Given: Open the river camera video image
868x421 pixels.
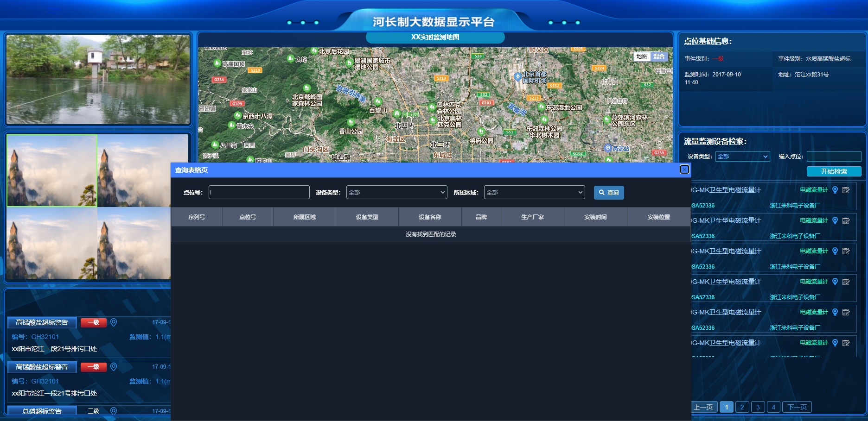Looking at the screenshot, I should [98, 79].
